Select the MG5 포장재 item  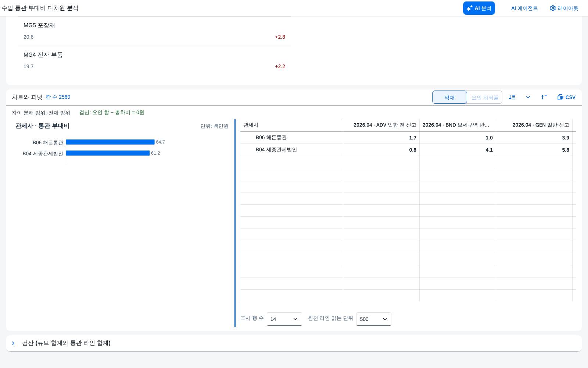pyautogui.click(x=154, y=31)
